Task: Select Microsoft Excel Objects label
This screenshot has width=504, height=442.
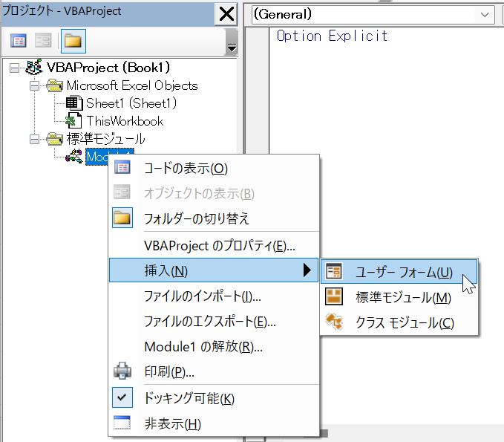Action: (132, 85)
